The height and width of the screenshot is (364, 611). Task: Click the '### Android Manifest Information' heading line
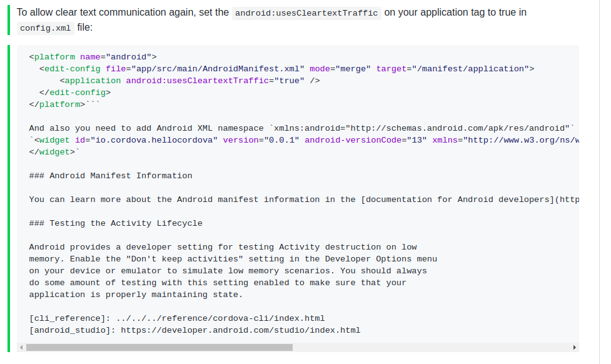(x=111, y=176)
